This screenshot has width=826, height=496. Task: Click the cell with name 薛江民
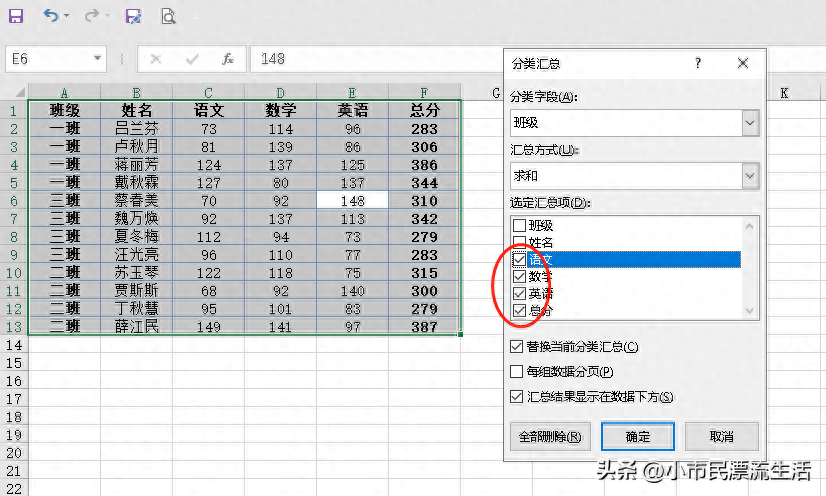pyautogui.click(x=136, y=326)
